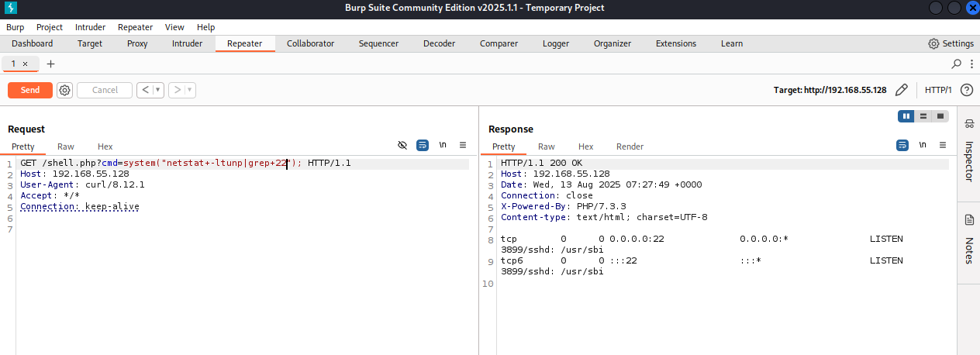980x355 pixels.
Task: Toggle hidden characters eye icon in Request
Action: pos(402,145)
